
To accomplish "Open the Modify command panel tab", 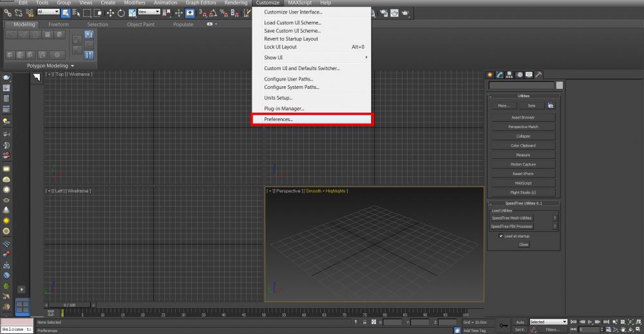I will tap(500, 75).
